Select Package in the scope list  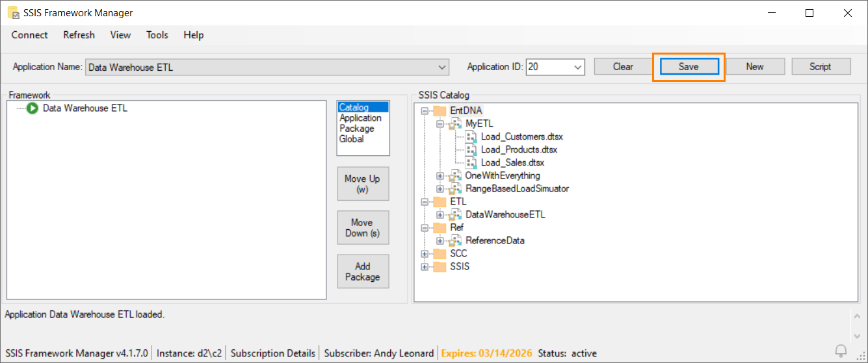[356, 129]
